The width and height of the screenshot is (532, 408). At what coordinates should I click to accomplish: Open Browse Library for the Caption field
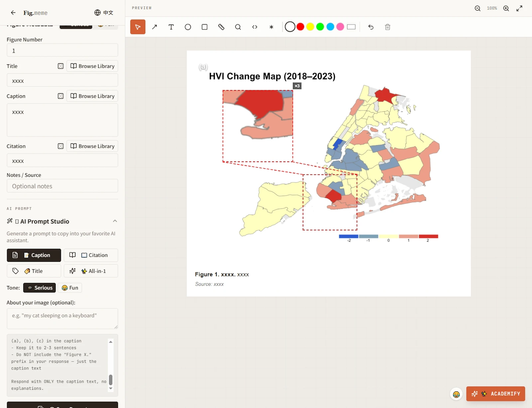coord(92,96)
